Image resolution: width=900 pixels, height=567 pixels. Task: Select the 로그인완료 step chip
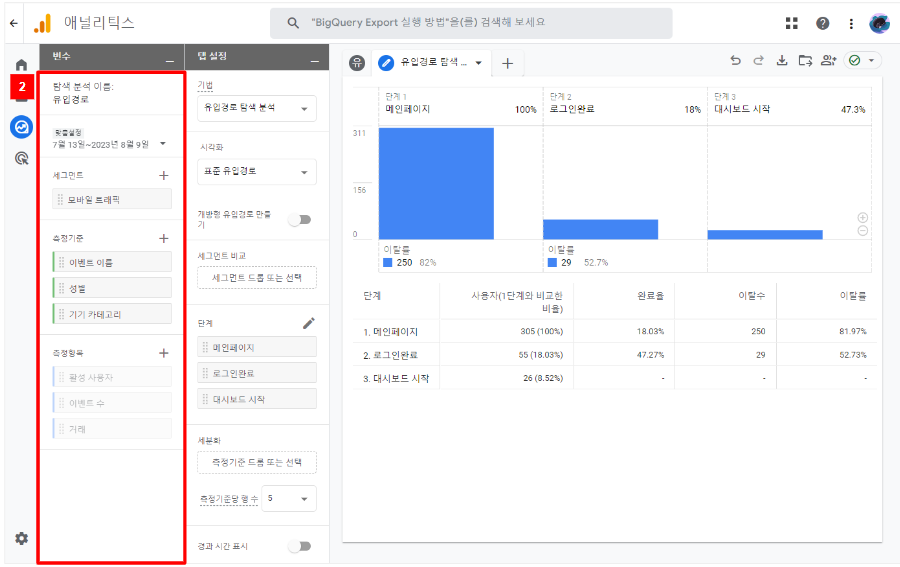(x=257, y=372)
